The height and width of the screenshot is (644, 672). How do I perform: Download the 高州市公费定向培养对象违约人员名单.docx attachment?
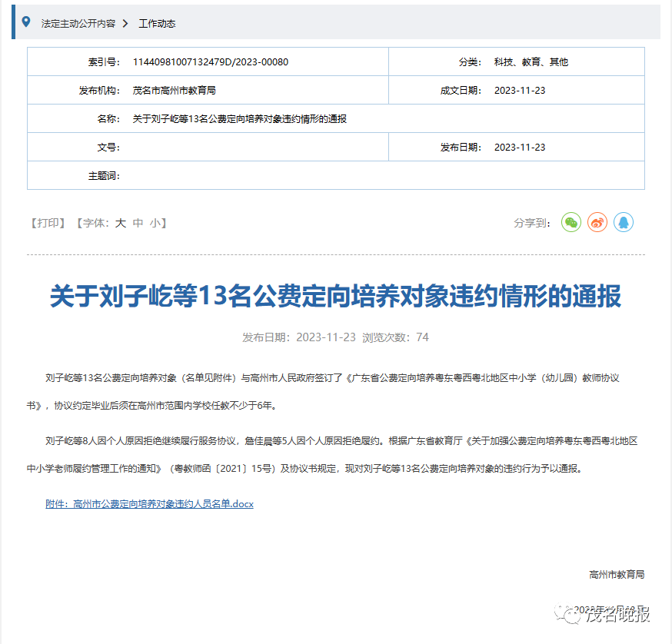point(147,503)
